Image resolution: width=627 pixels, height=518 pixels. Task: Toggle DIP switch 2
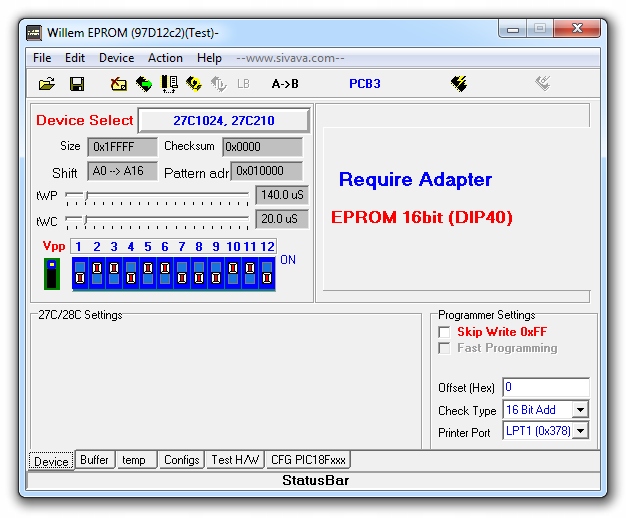(x=97, y=273)
